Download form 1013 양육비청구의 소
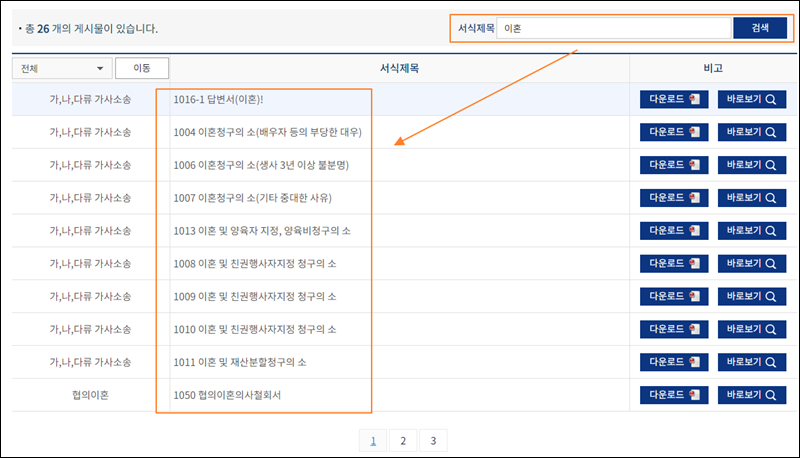 click(x=674, y=231)
